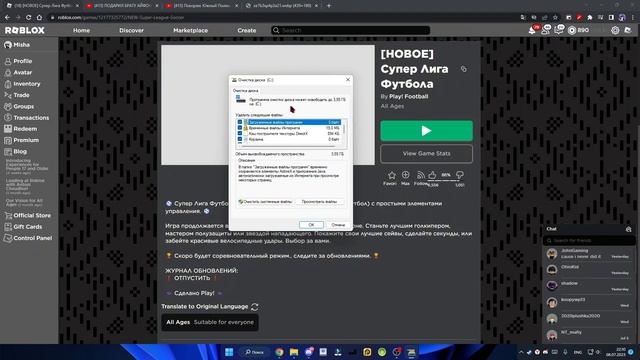
Task: Click the chat Search for friends field
Action: coord(589,241)
